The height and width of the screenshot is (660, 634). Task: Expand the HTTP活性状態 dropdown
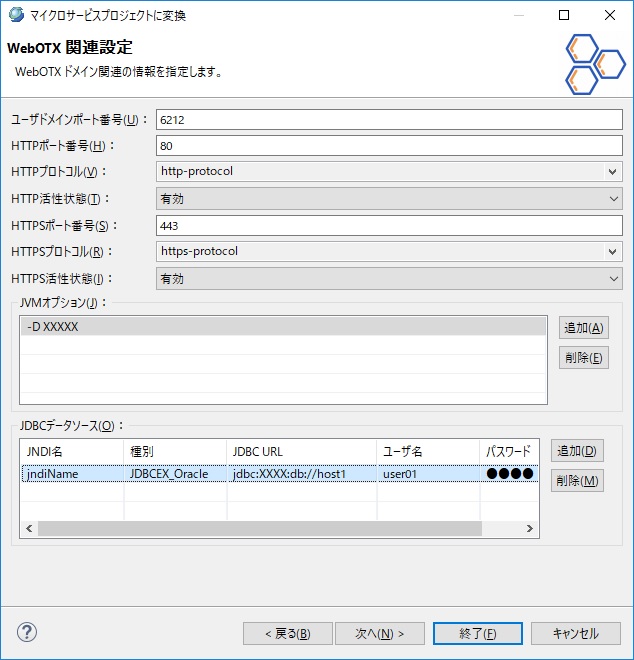pyautogui.click(x=389, y=198)
